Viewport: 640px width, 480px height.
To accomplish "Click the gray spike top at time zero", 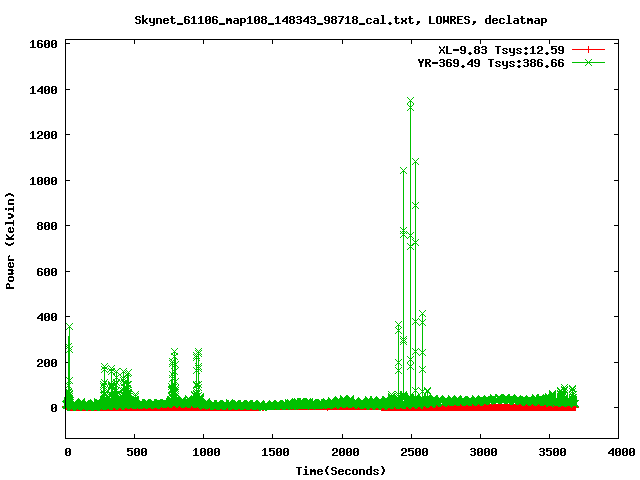I will (x=69, y=326).
